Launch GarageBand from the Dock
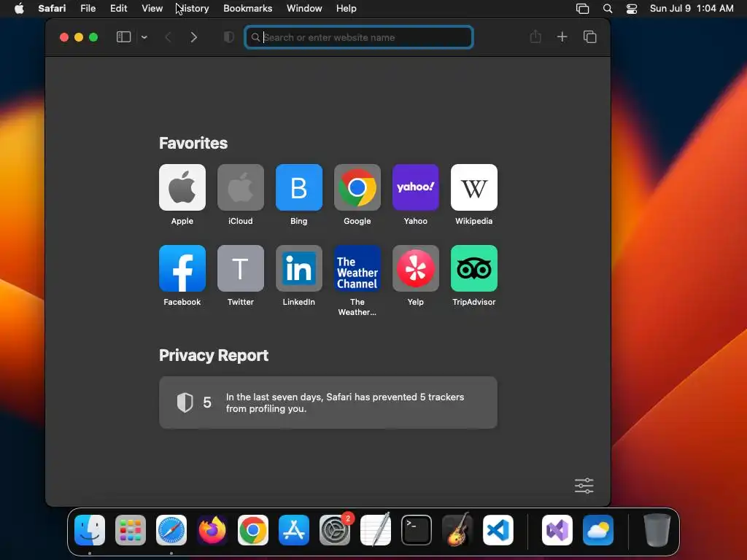Viewport: 747px width, 560px height. tap(457, 530)
